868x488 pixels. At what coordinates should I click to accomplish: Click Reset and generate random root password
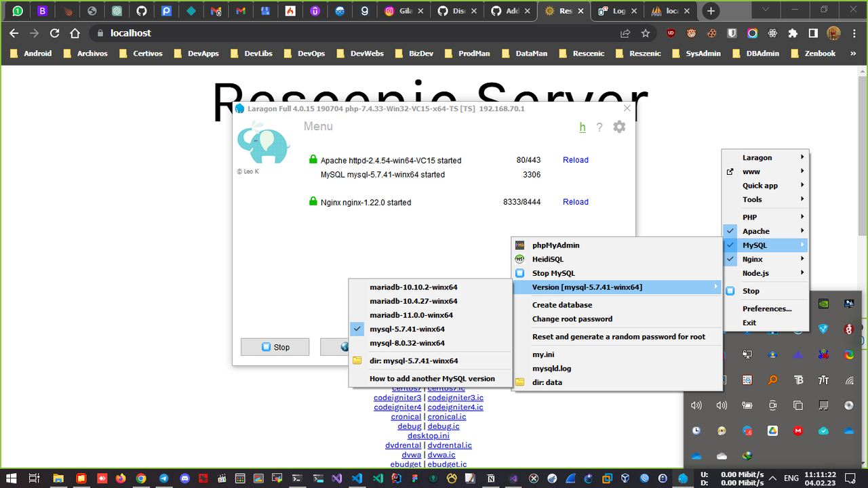616,337
